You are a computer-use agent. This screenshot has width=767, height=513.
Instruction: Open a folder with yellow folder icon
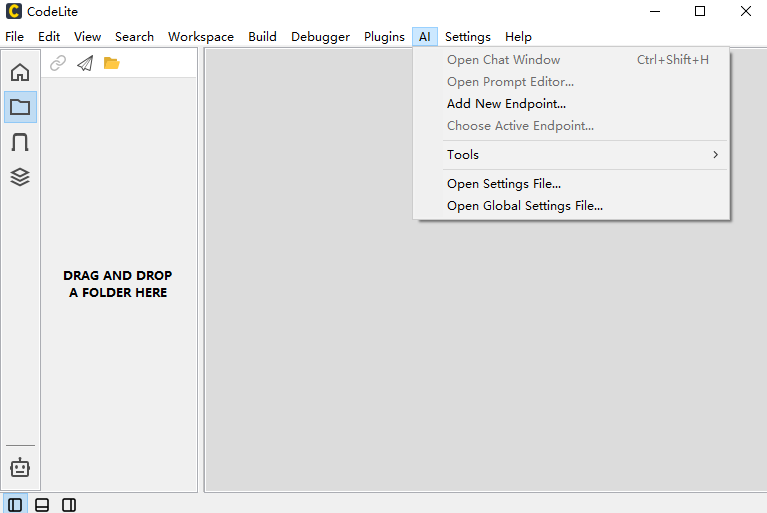tap(112, 63)
